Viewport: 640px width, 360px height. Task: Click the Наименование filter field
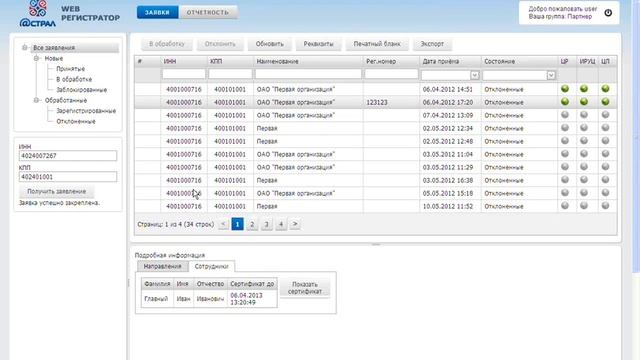point(308,74)
